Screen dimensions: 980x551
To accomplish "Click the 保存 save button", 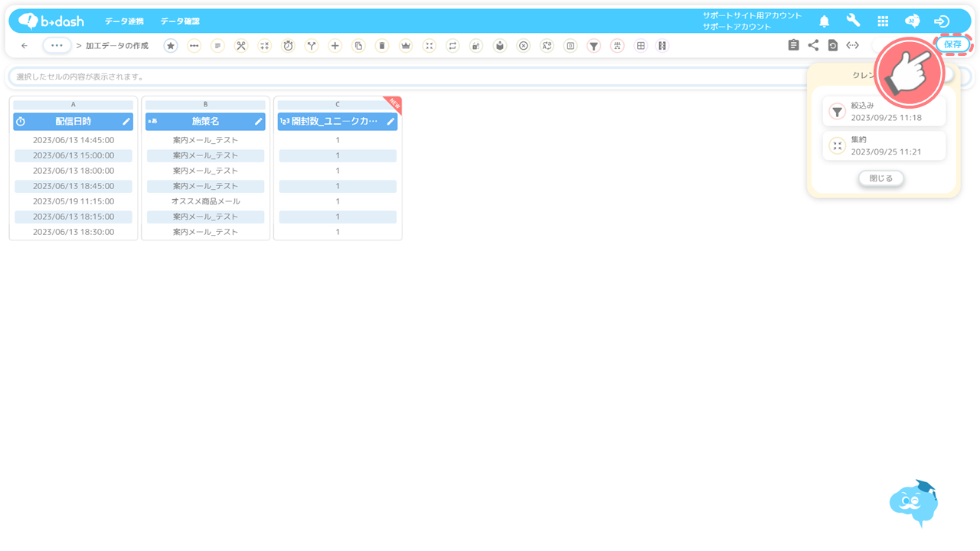I will point(953,45).
